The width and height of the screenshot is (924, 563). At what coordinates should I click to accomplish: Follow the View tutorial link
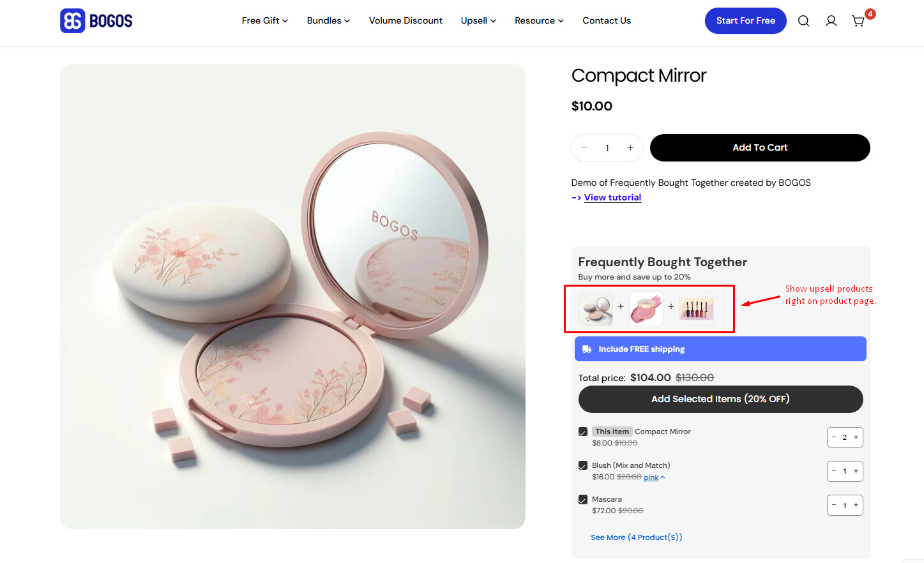tap(612, 197)
